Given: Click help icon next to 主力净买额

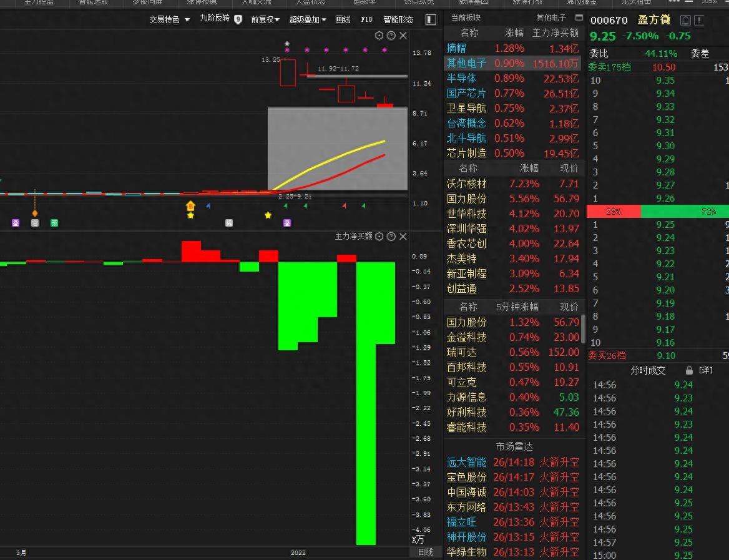Looking at the screenshot, I should 391,237.
